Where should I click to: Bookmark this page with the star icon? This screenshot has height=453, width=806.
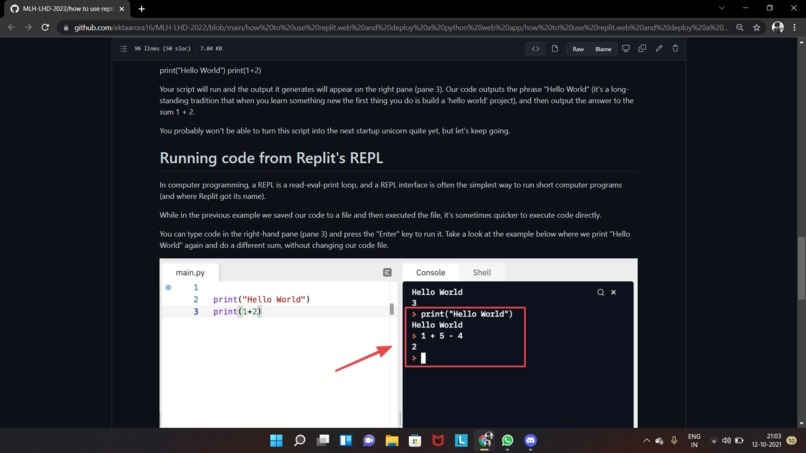click(757, 27)
